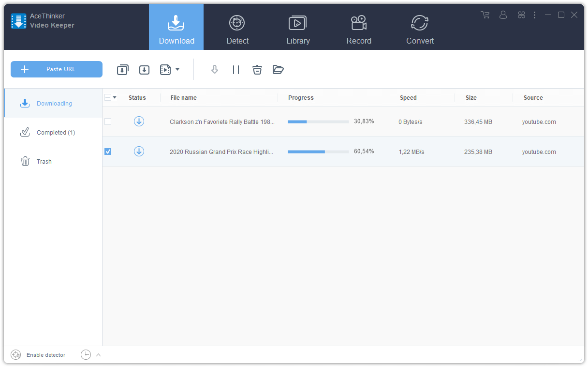This screenshot has height=367, width=588.
Task: Open the shopping cart icon
Action: click(485, 15)
